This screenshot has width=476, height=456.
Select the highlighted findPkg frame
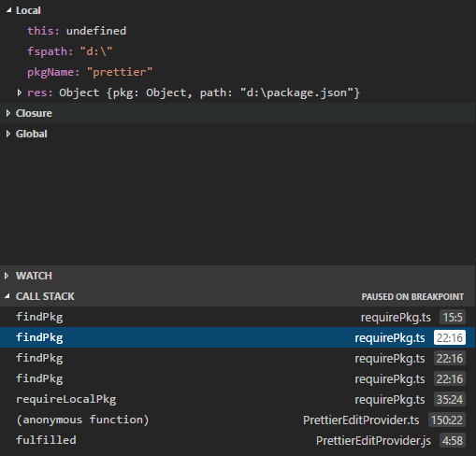[238, 337]
